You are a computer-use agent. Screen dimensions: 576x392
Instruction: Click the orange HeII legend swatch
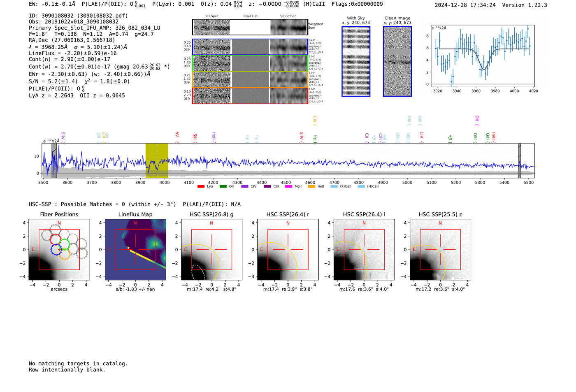[x=311, y=187]
